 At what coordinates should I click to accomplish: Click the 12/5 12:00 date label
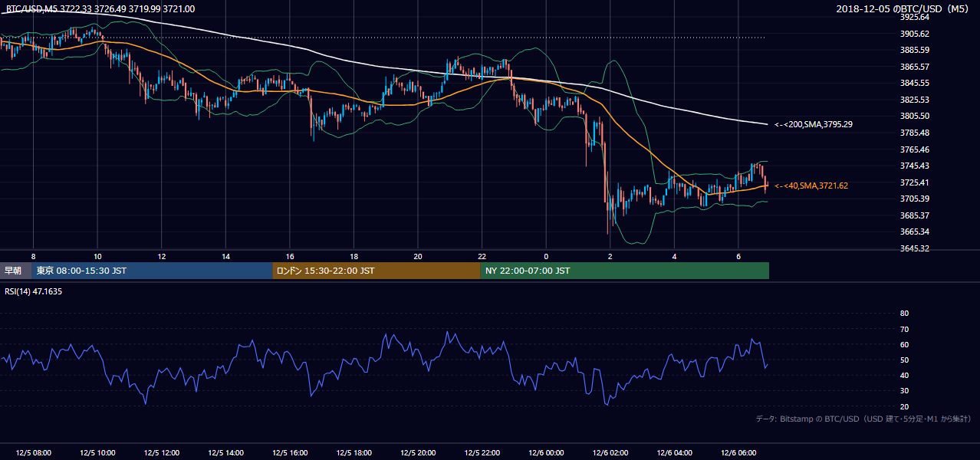(162, 453)
